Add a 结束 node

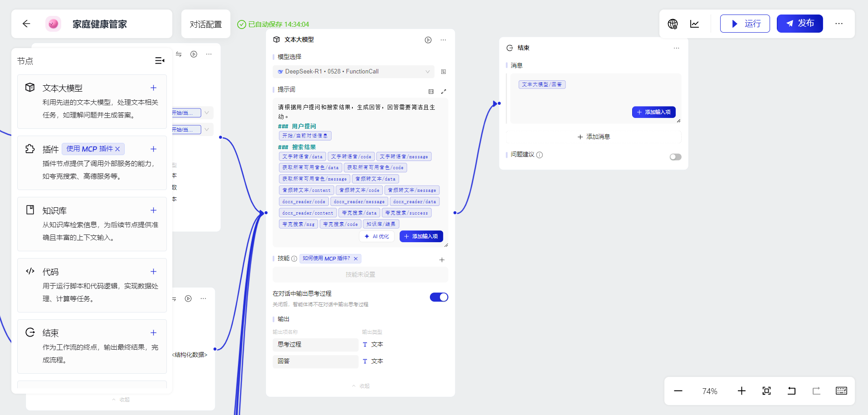[x=153, y=333]
